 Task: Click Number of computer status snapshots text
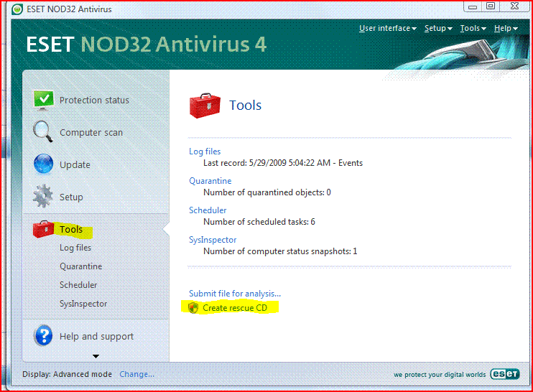tap(280, 251)
